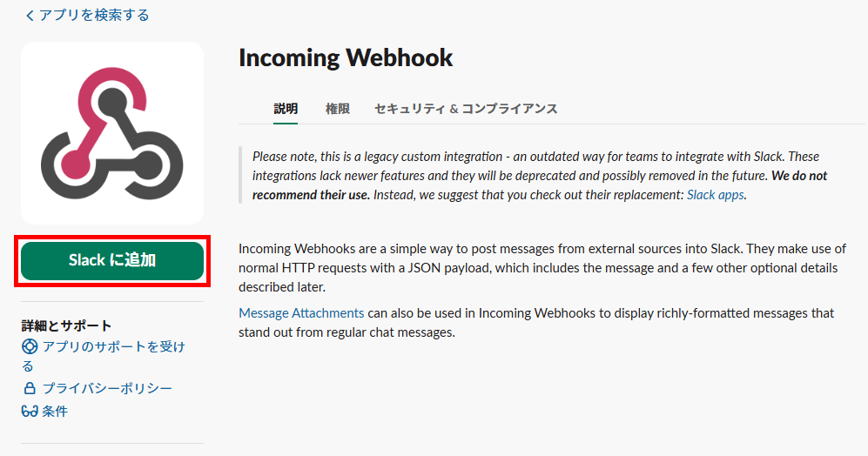Open アプリのサポートを受ける link
The height and width of the screenshot is (456, 868).
(x=113, y=346)
